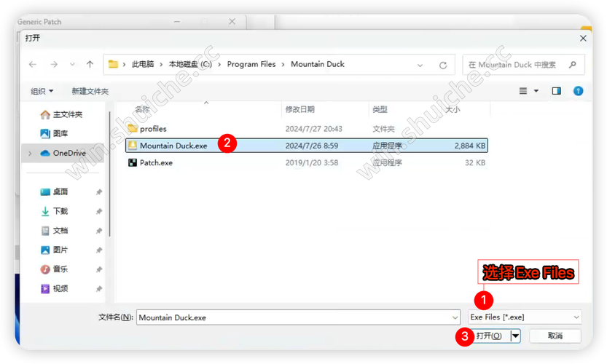Select the Patch.exe file
Image resolution: width=607 pixels, height=364 pixels.
(156, 163)
